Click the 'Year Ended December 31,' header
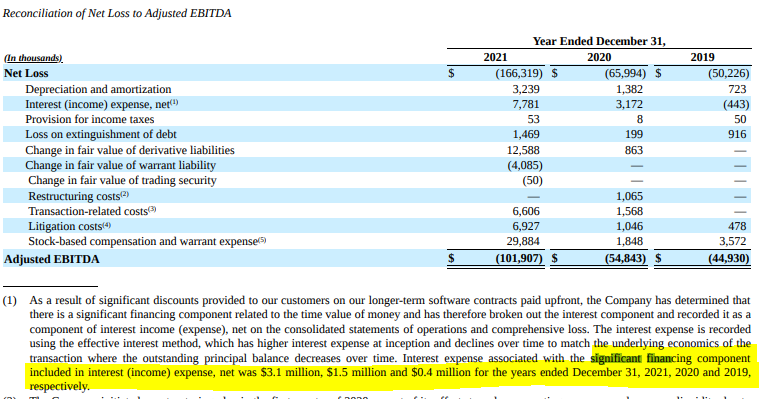Viewport: 771px width, 399px height. (x=599, y=41)
